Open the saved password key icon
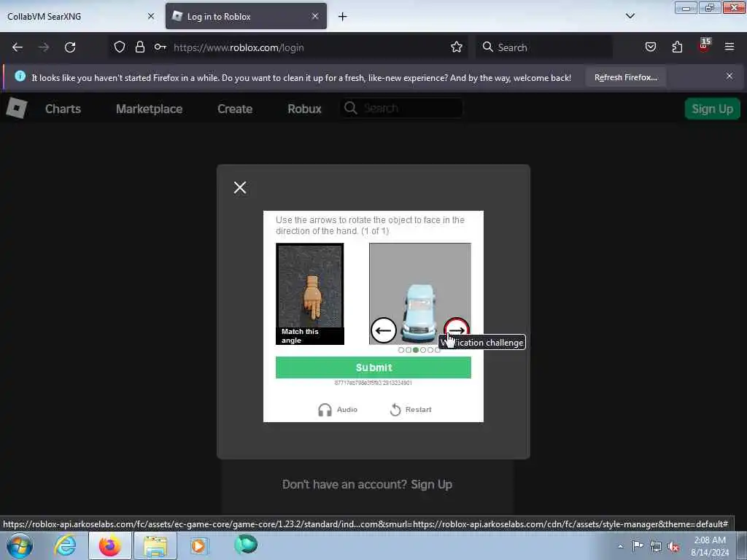Image resolution: width=747 pixels, height=560 pixels. coord(160,47)
